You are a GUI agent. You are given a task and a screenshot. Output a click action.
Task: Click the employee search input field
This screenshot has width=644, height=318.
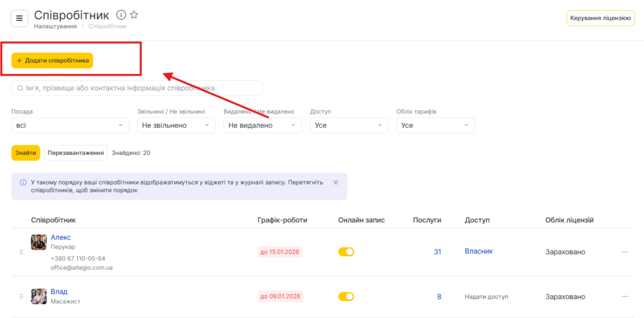tap(137, 88)
